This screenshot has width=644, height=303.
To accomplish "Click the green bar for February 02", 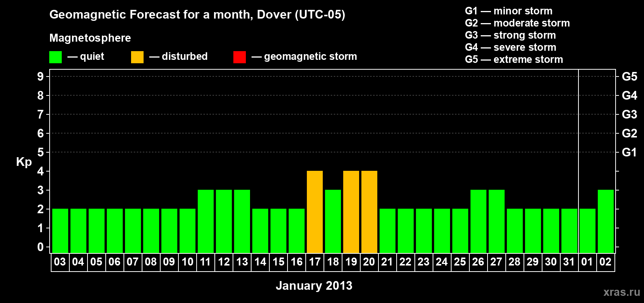I will 606,221.
